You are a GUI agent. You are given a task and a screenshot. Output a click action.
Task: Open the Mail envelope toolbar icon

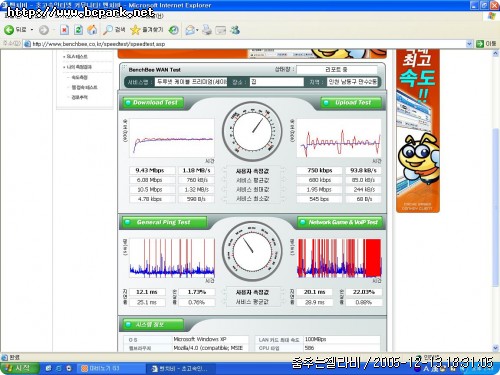(190, 30)
